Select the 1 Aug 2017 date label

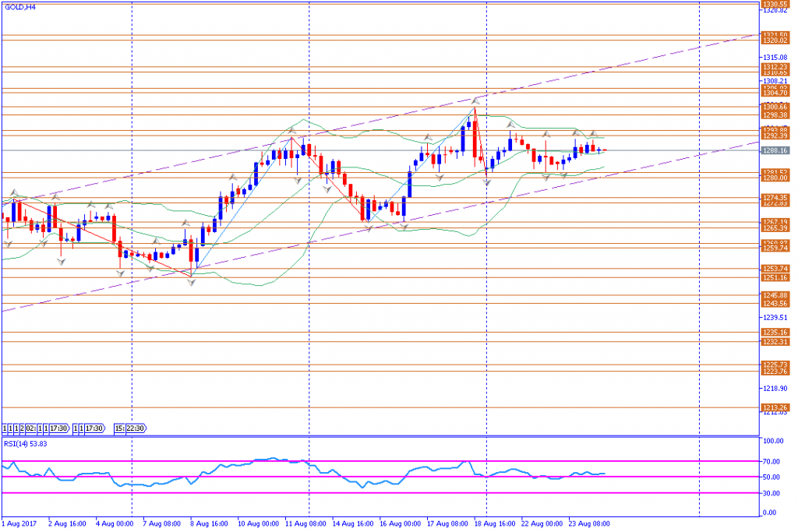(x=19, y=523)
